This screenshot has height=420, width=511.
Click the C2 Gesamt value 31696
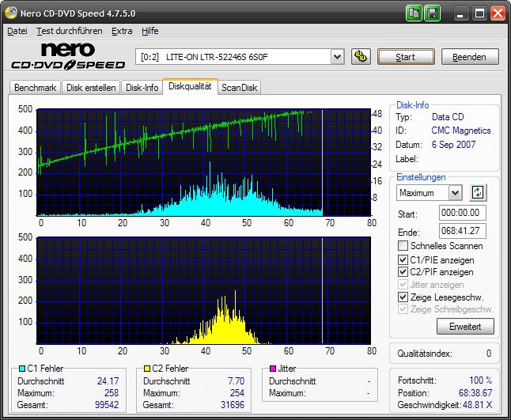pyautogui.click(x=233, y=405)
